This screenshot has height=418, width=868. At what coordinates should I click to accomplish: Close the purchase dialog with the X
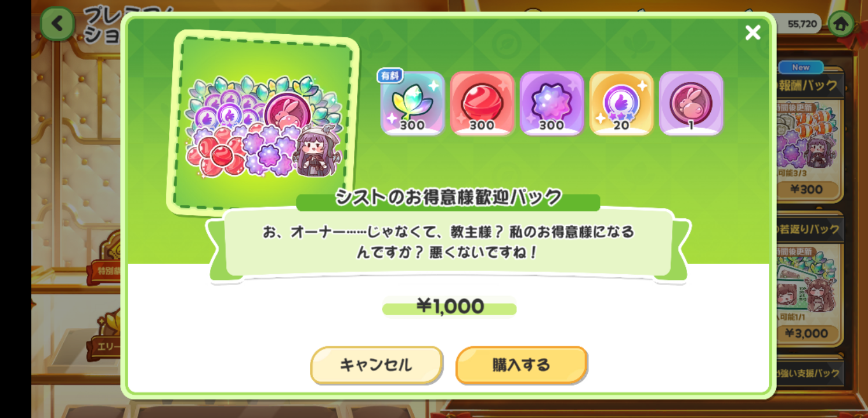pos(753,33)
